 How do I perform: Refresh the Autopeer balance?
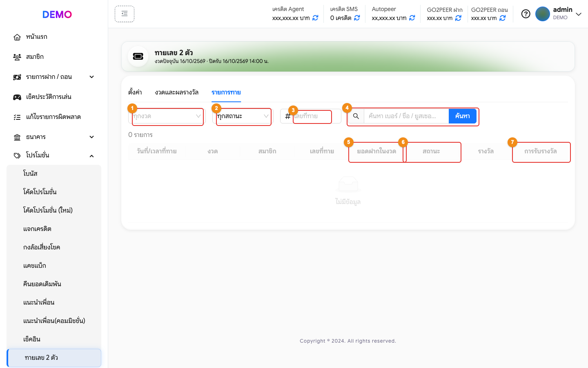coord(412,18)
